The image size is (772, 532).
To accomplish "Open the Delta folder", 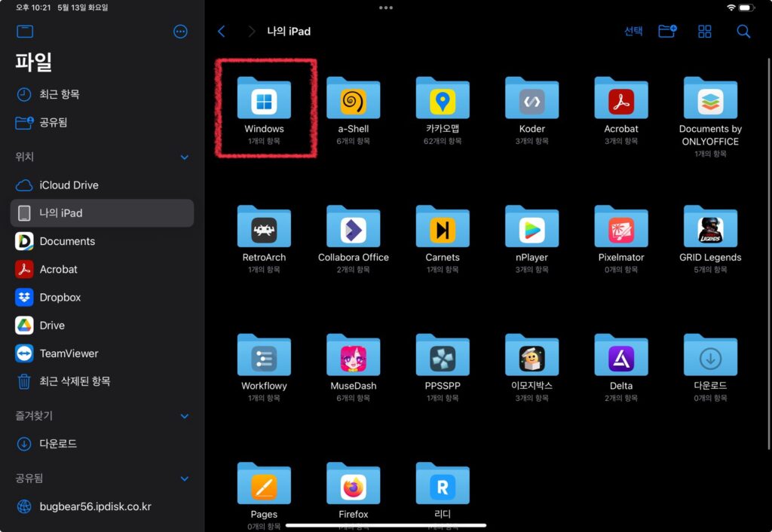I will pos(621,355).
